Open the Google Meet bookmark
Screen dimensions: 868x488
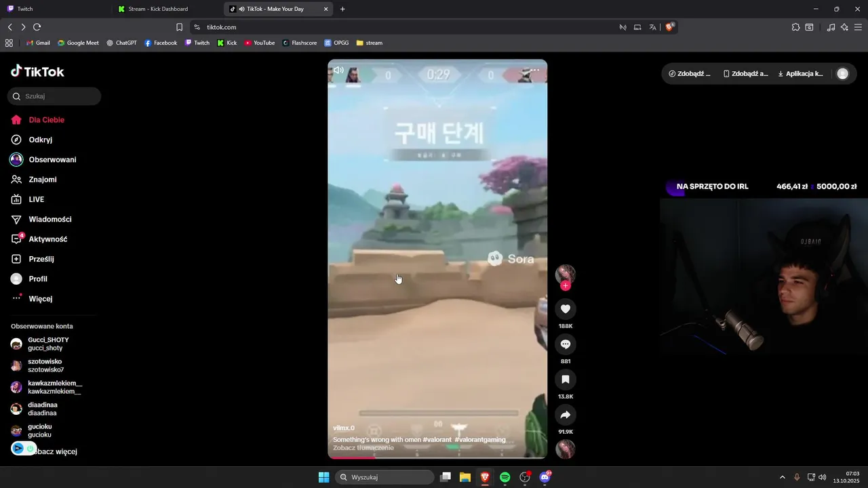coord(79,43)
